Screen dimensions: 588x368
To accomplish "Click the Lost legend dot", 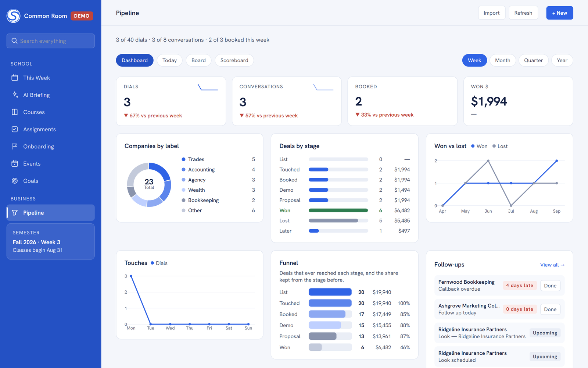I will click(x=494, y=146).
